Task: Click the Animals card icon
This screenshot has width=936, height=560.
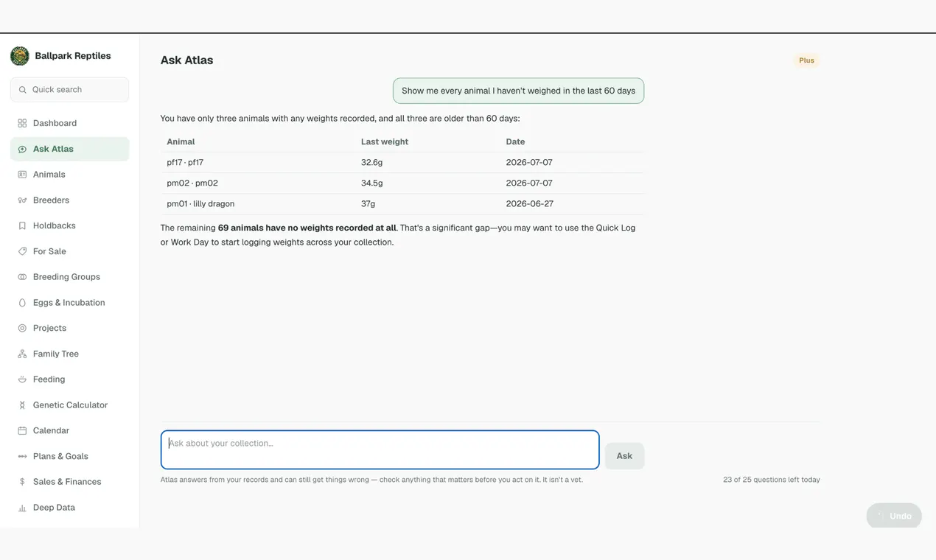Action: pos(22,175)
